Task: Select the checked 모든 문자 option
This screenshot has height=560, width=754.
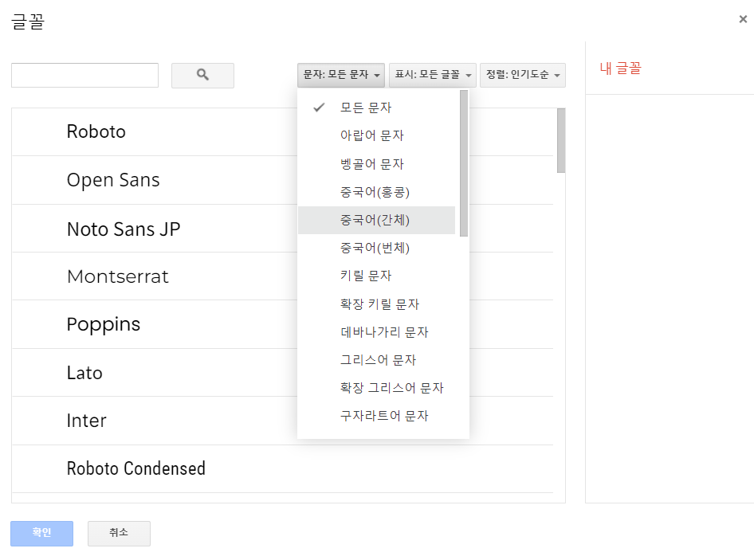Action: (x=376, y=108)
